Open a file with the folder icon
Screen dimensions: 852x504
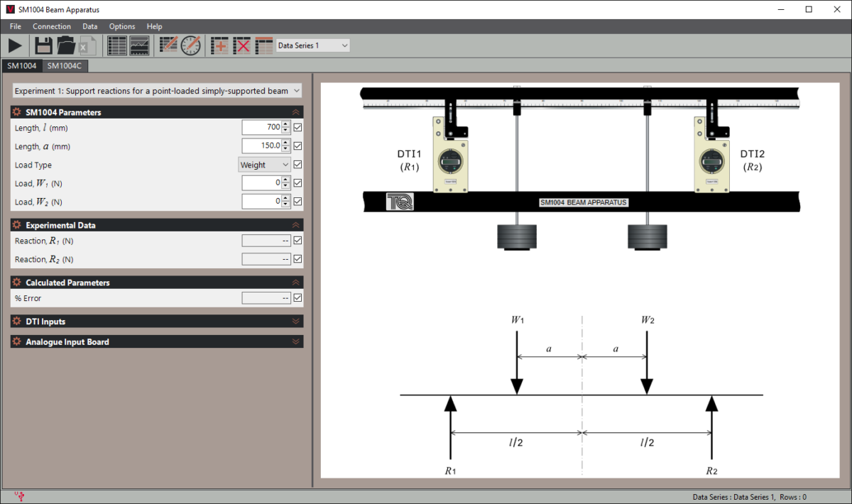click(66, 45)
